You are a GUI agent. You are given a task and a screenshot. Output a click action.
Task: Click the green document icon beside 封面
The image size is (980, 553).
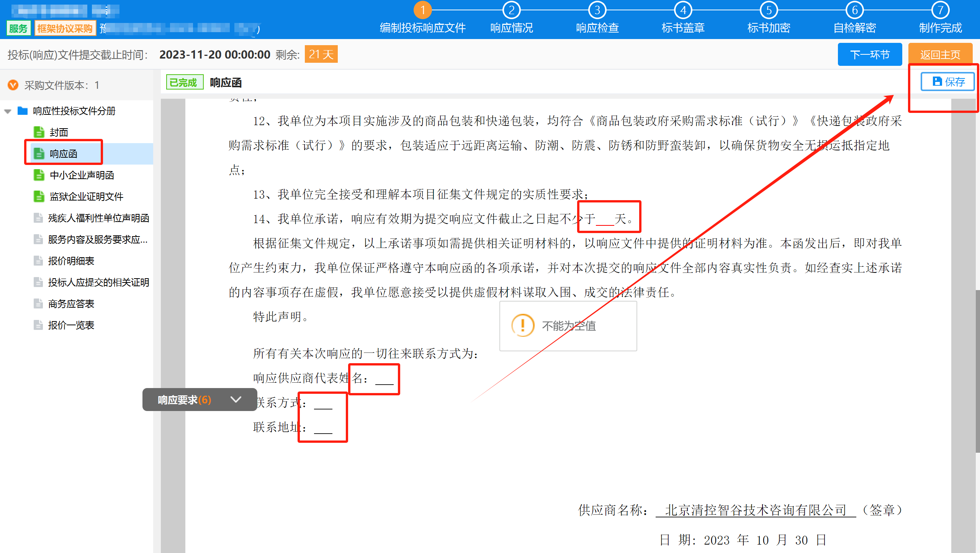coord(39,132)
